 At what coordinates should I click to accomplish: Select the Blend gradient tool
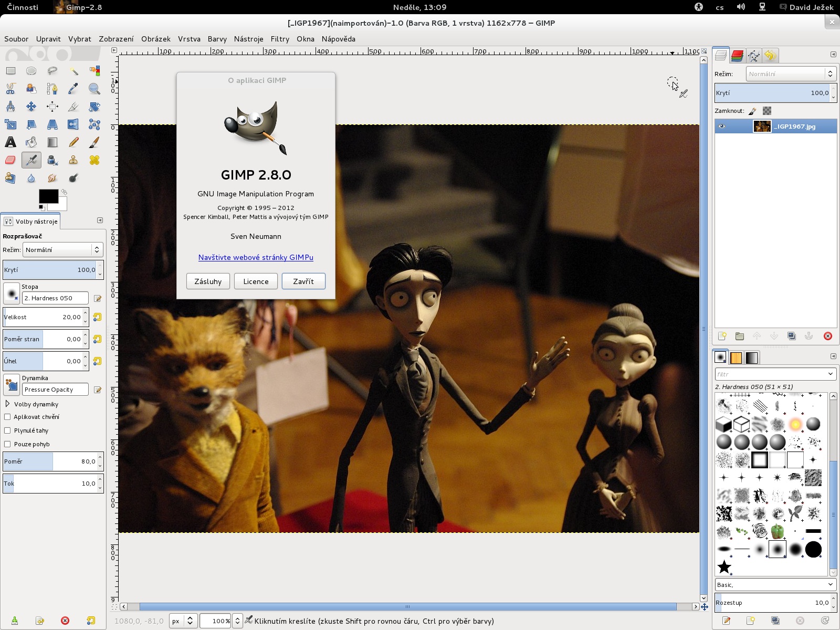52,142
